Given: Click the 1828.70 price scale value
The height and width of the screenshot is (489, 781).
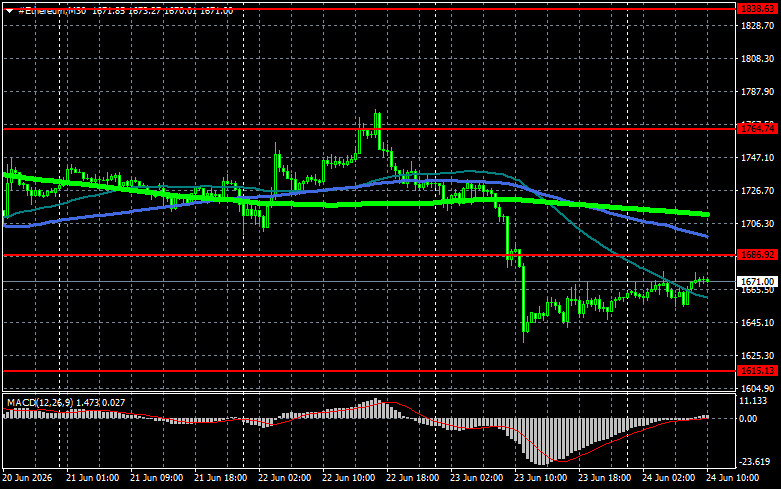Looking at the screenshot, I should (x=758, y=25).
